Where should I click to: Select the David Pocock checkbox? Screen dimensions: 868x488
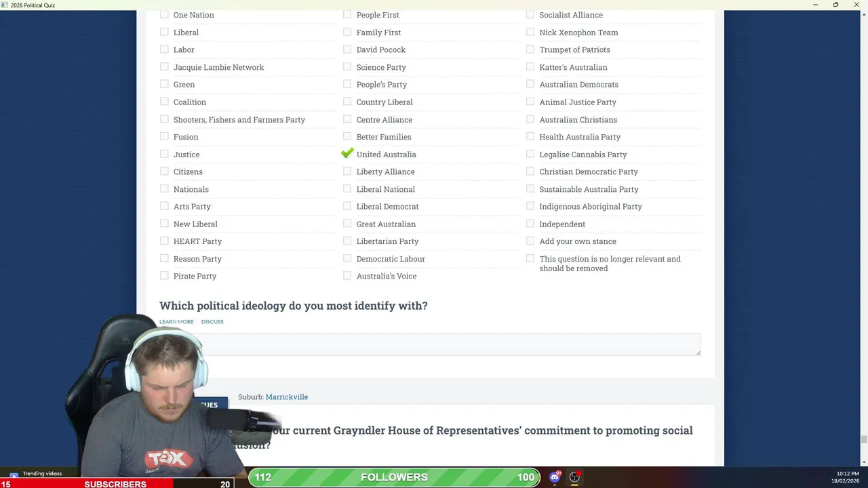[347, 49]
